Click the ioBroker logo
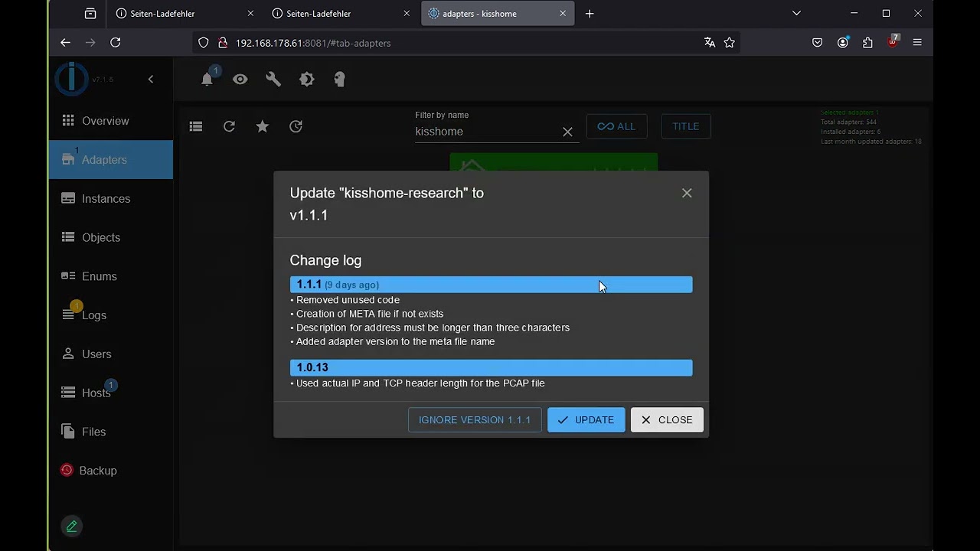 pyautogui.click(x=71, y=78)
